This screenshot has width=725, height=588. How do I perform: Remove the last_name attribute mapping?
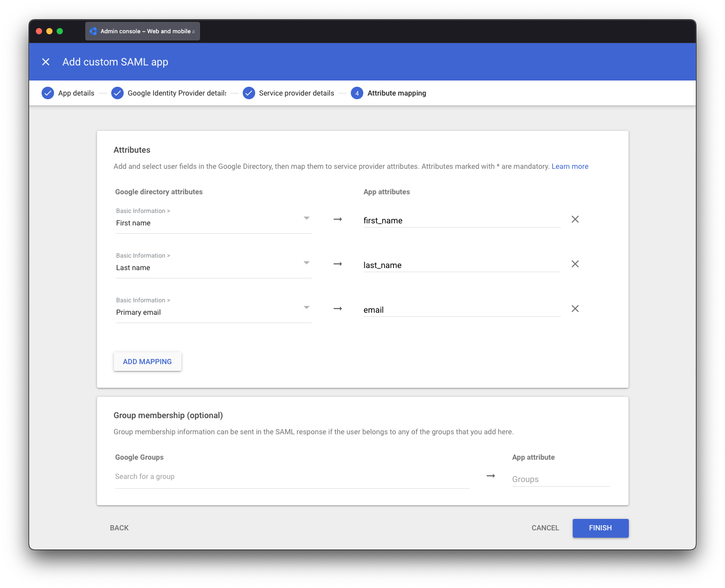[x=575, y=264]
